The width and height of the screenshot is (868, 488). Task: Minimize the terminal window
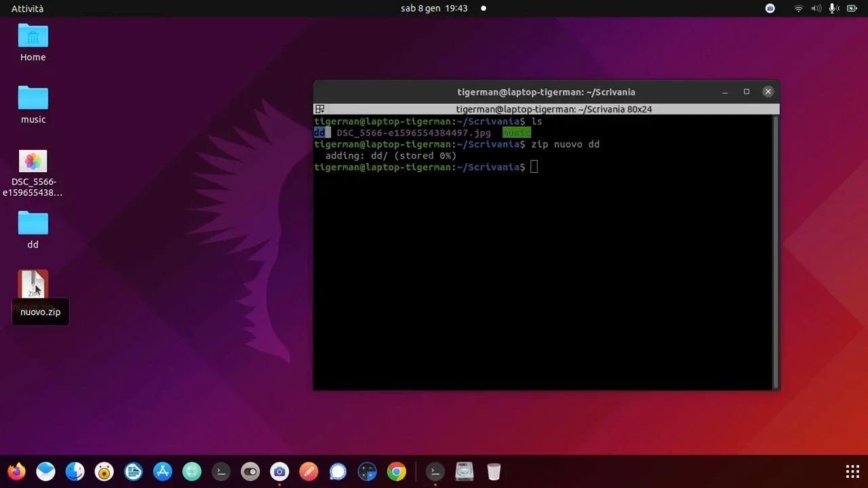pyautogui.click(x=724, y=91)
